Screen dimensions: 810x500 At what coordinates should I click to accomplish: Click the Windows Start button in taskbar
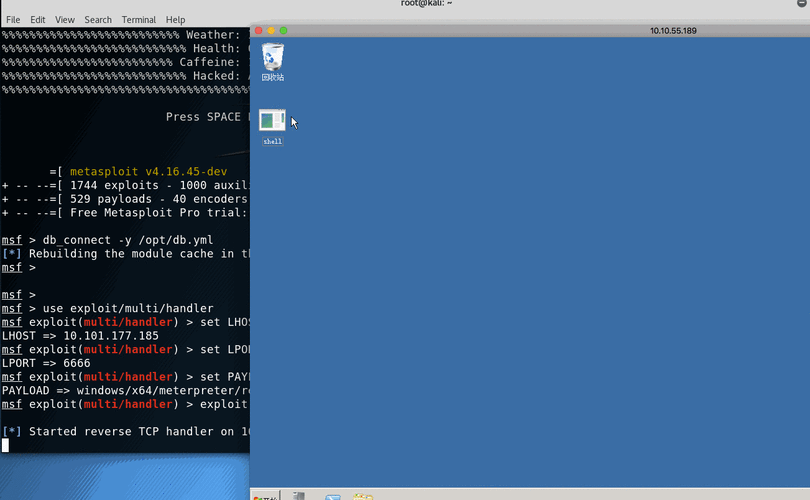coord(266,496)
